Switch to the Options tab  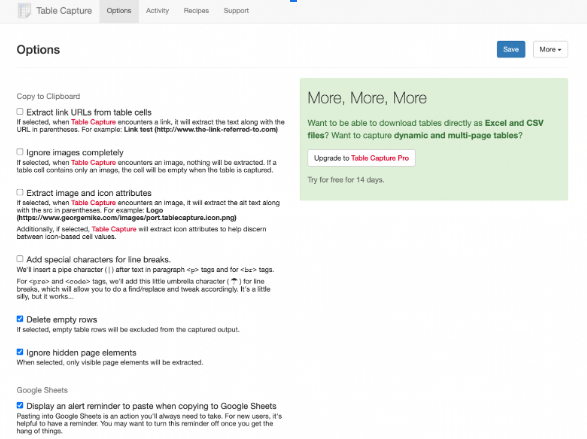point(119,11)
